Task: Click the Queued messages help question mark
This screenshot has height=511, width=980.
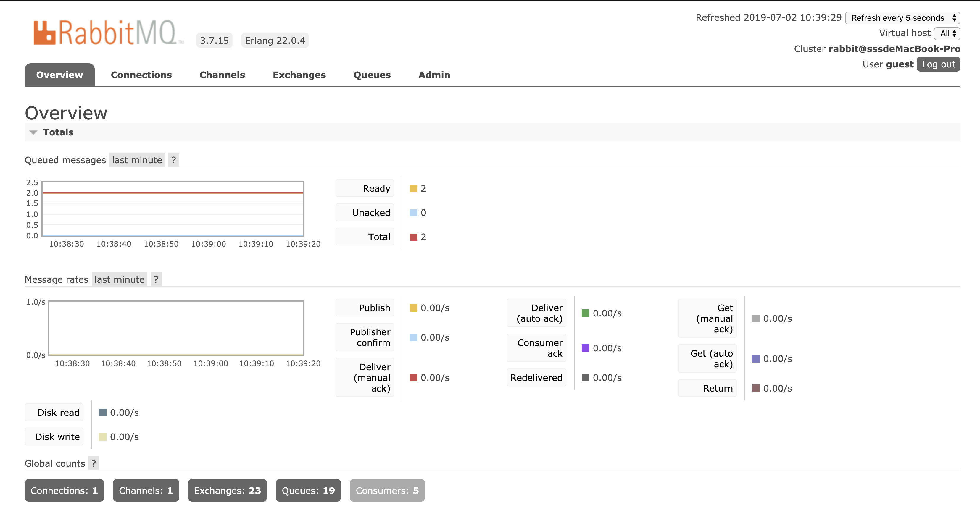Action: point(173,160)
